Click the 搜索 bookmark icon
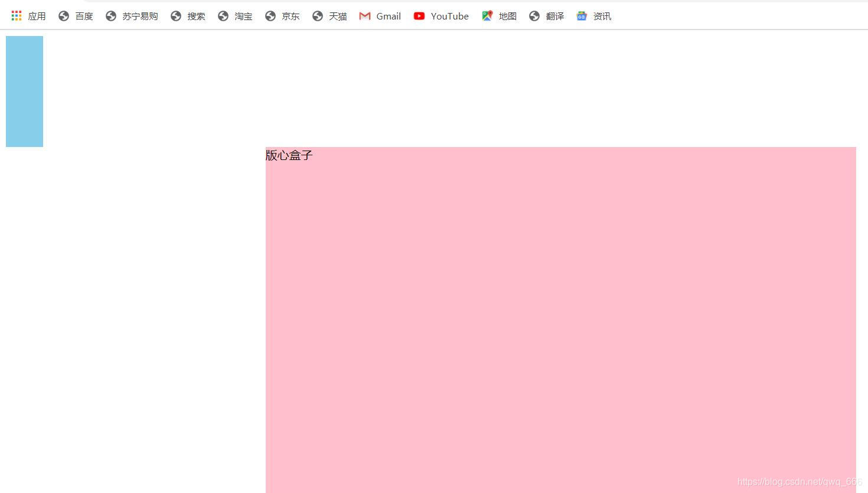Viewport: 868px width, 493px height. (x=175, y=16)
